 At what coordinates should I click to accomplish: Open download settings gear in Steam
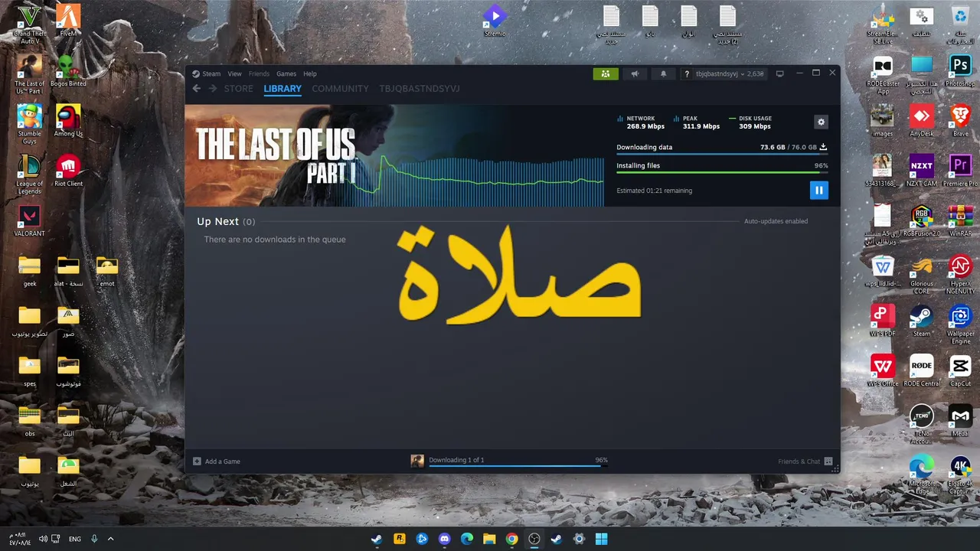pyautogui.click(x=821, y=122)
